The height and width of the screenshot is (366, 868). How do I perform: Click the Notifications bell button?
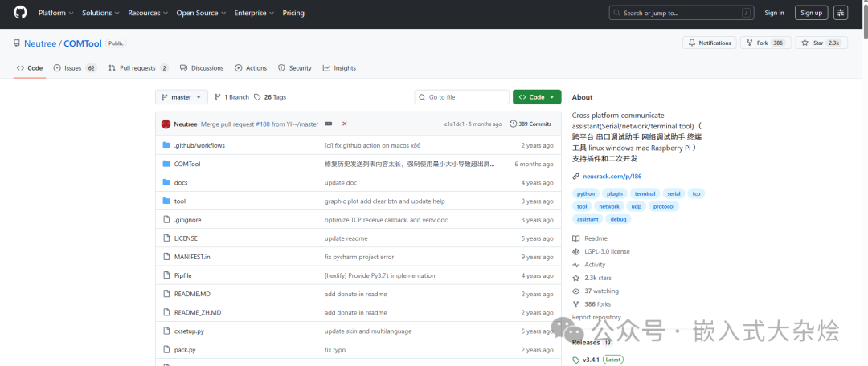coord(709,43)
